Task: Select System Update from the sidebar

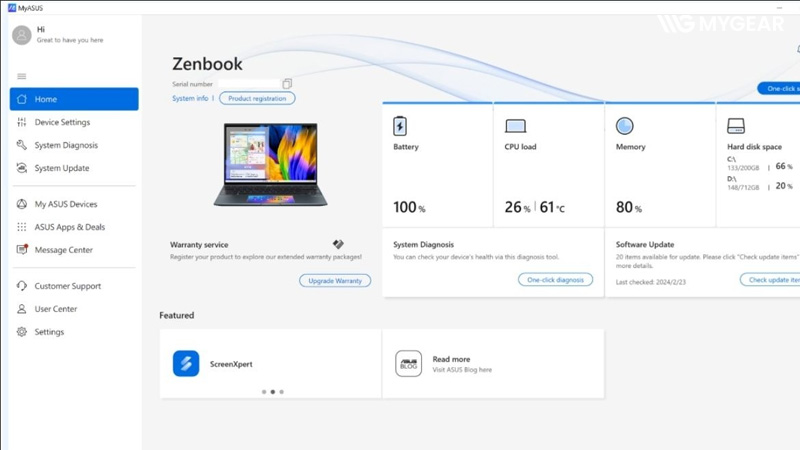Action: (x=62, y=168)
